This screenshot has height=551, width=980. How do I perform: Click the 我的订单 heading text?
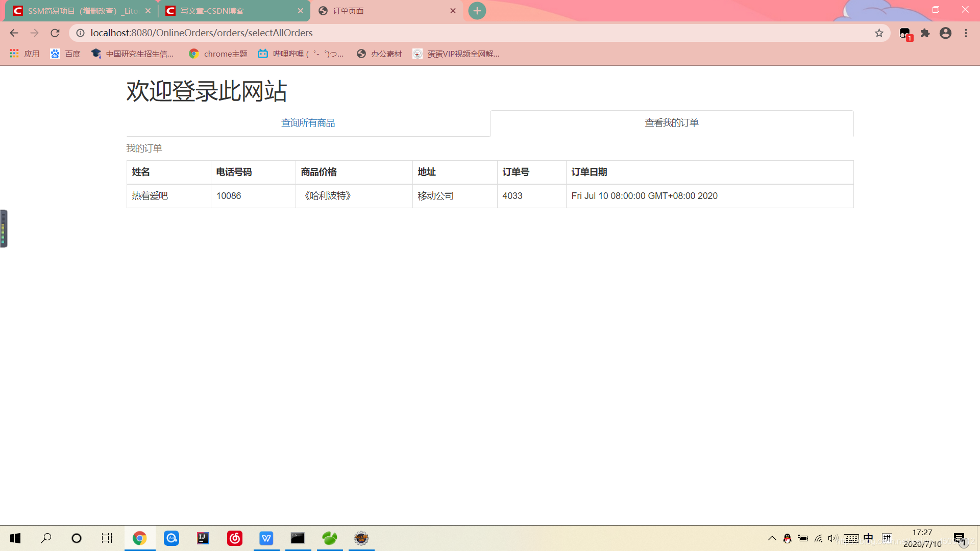click(144, 148)
